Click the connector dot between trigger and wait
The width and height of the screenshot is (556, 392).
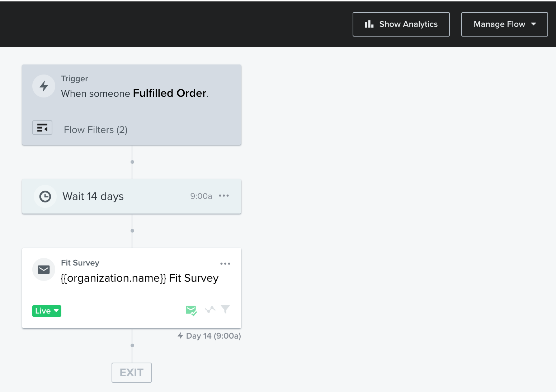tap(132, 162)
